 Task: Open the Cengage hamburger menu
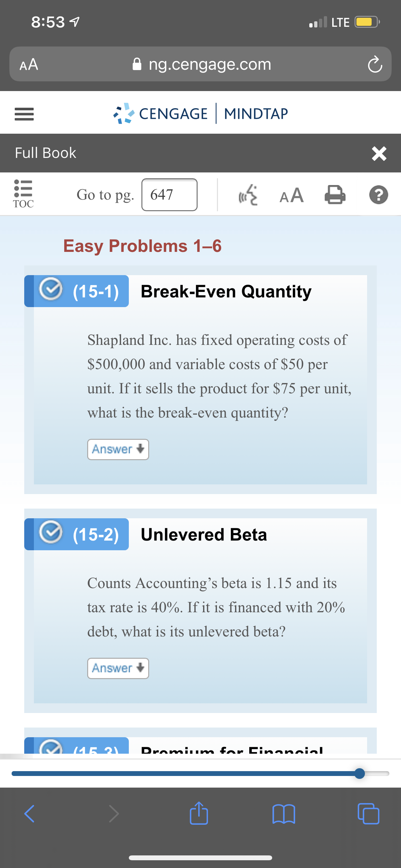click(24, 114)
